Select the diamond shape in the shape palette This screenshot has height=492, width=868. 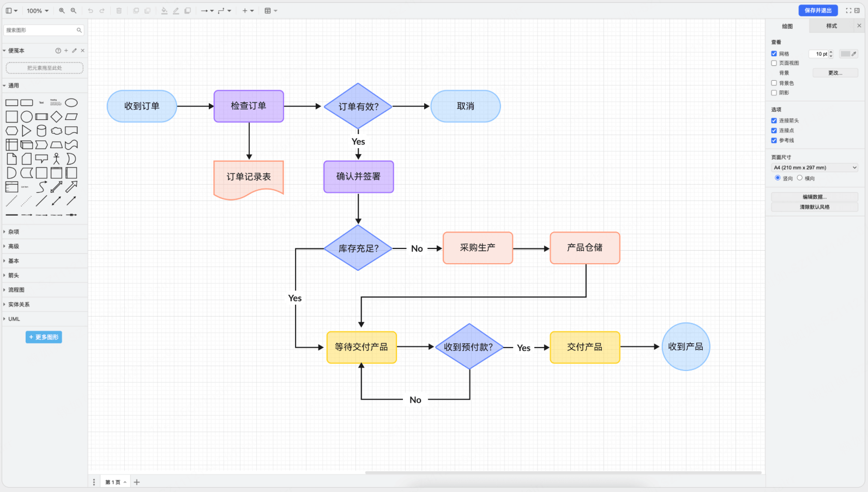(x=56, y=117)
